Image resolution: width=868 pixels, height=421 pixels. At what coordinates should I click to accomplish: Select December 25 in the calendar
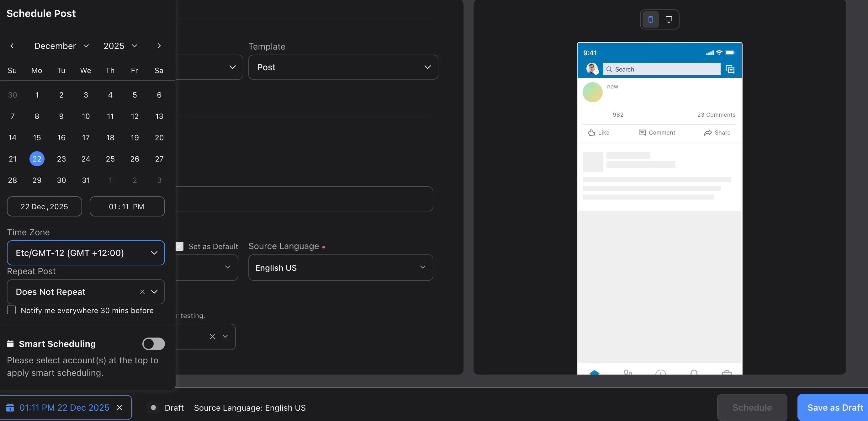110,159
